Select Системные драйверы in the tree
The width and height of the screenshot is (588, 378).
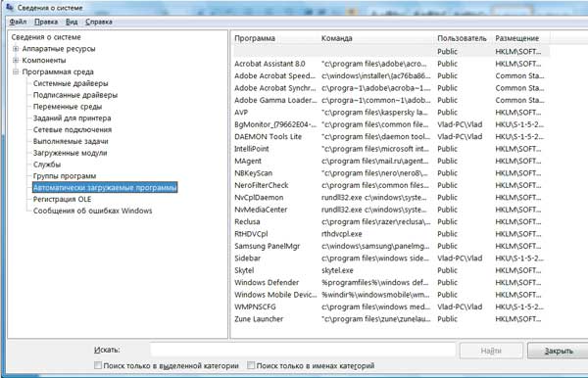[71, 83]
